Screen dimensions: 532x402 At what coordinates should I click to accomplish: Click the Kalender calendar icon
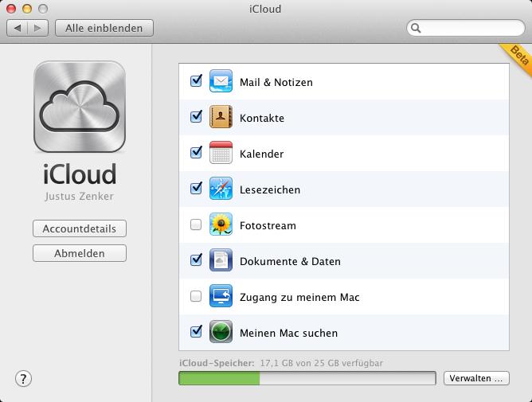click(x=221, y=153)
